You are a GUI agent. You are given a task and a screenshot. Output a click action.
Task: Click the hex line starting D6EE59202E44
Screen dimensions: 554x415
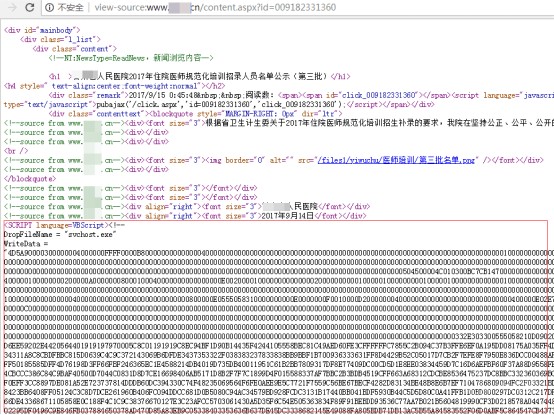click(x=279, y=346)
